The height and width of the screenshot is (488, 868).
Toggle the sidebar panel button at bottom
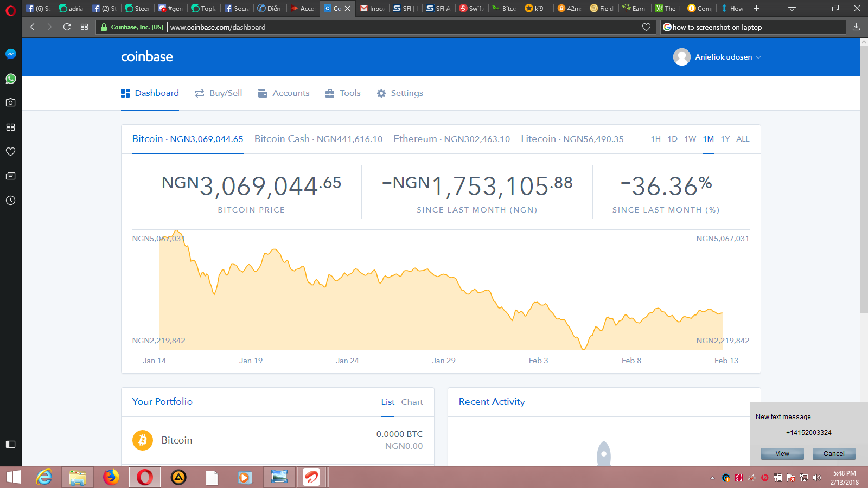tap(10, 445)
